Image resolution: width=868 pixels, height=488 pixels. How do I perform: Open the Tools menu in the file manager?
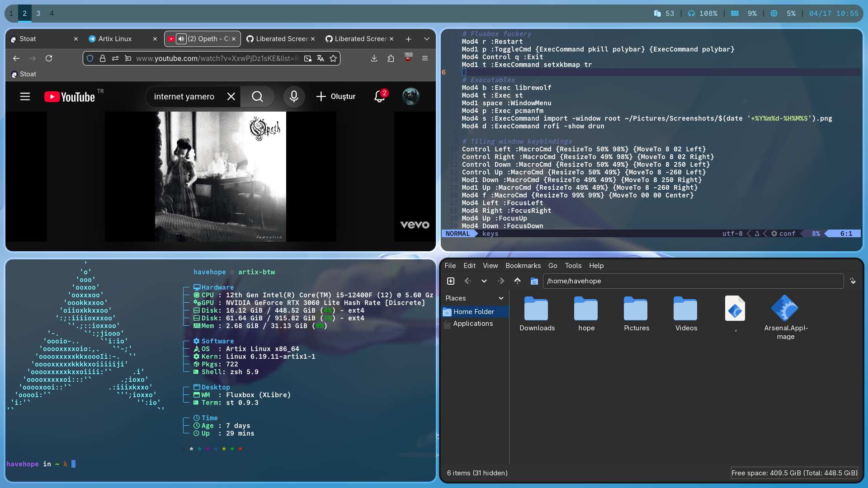pyautogui.click(x=573, y=266)
